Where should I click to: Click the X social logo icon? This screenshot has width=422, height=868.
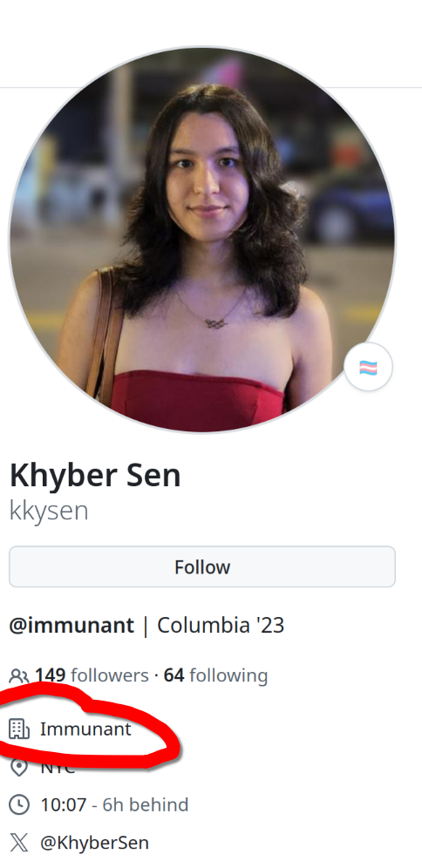19,843
